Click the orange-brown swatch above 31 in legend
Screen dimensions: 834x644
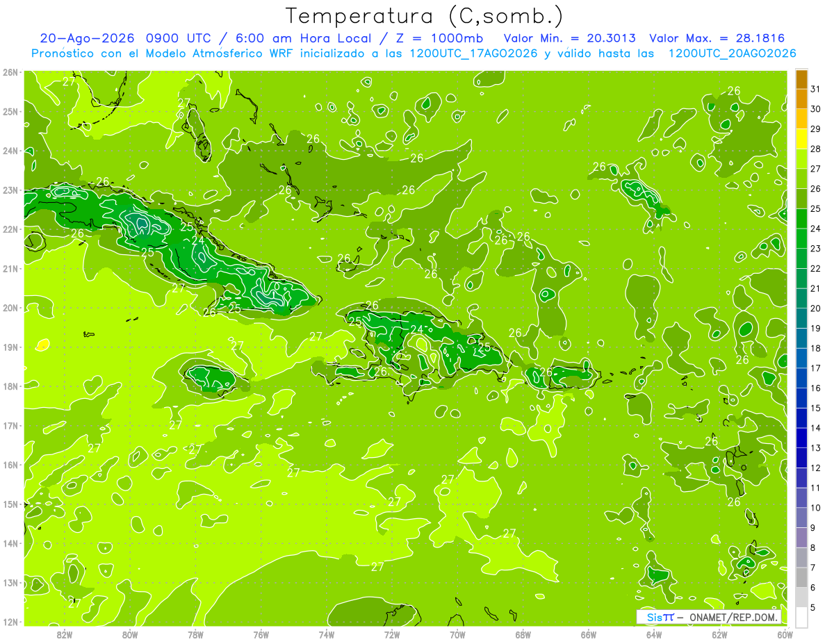pyautogui.click(x=802, y=79)
